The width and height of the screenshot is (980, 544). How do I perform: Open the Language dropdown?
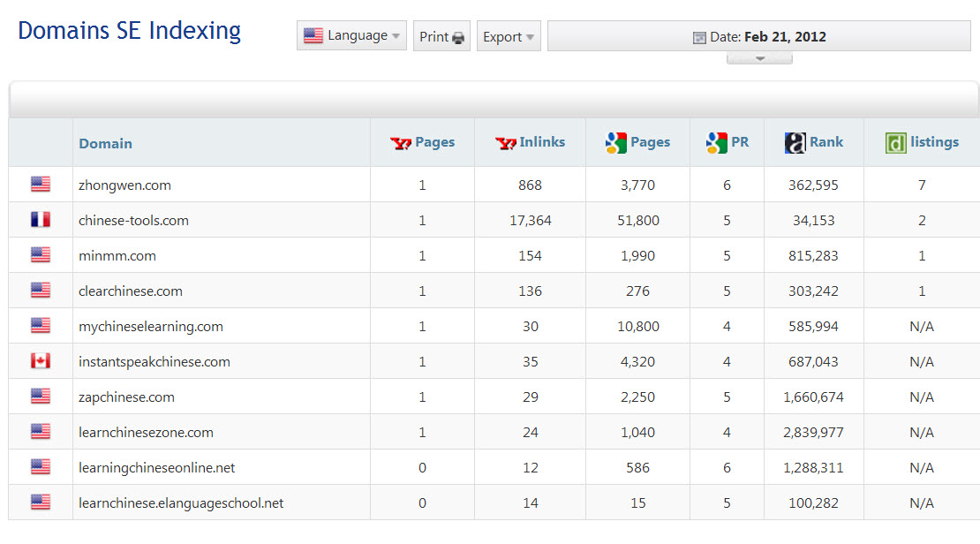coord(351,36)
